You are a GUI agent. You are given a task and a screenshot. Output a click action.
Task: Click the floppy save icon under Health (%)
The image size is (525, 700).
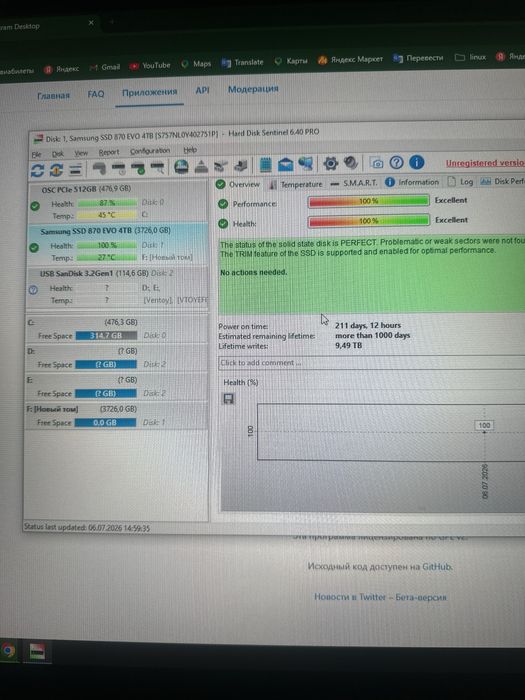(229, 399)
